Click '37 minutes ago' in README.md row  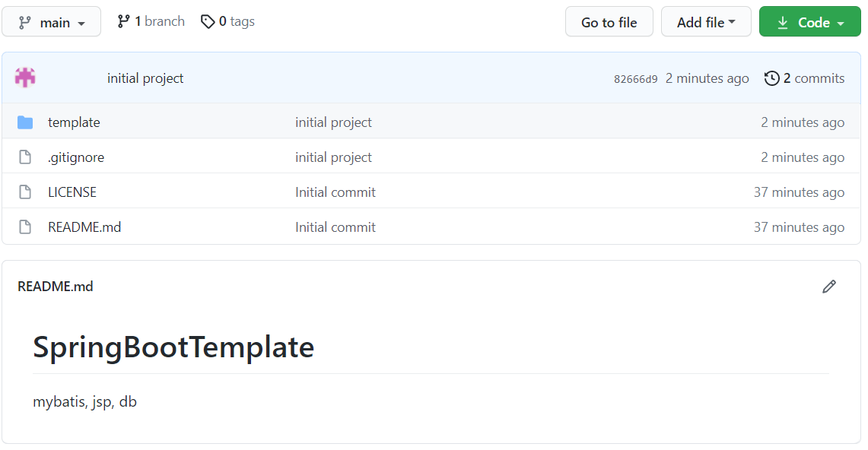pos(799,227)
